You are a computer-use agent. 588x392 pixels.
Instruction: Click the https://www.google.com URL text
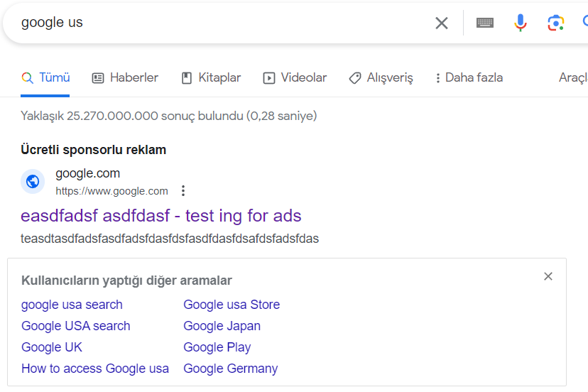point(111,191)
